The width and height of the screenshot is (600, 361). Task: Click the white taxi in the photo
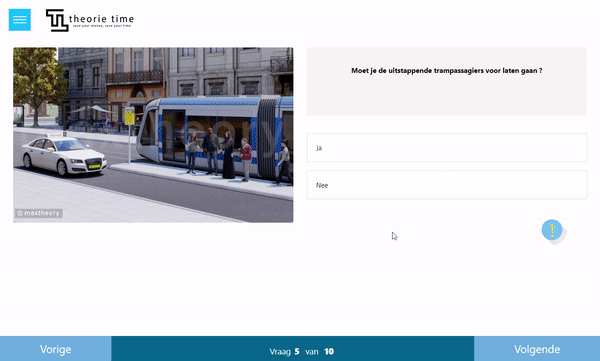64,154
